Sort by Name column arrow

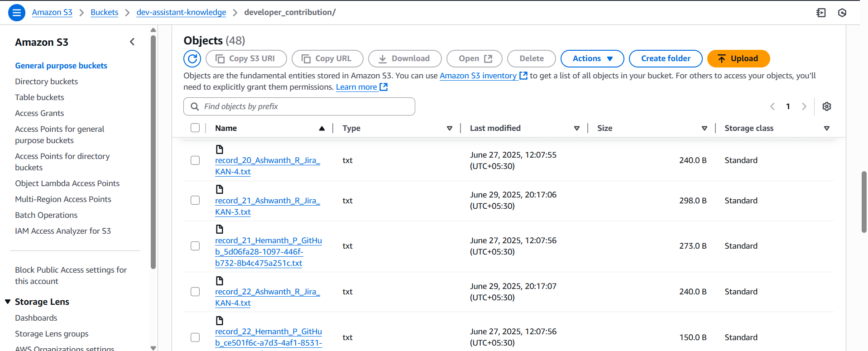click(322, 129)
